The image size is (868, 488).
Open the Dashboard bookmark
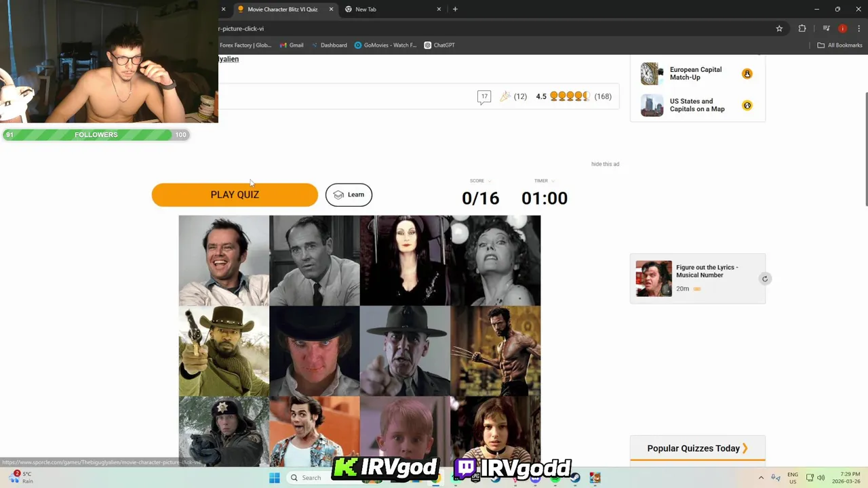pos(329,45)
